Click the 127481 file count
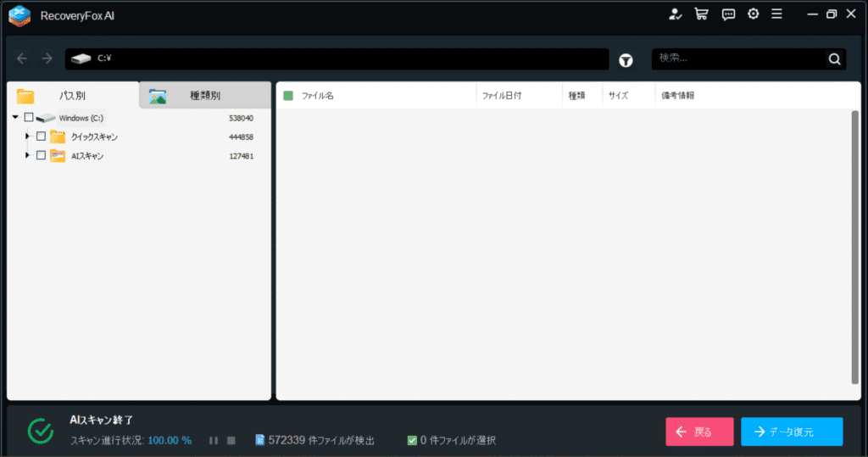 (x=241, y=156)
